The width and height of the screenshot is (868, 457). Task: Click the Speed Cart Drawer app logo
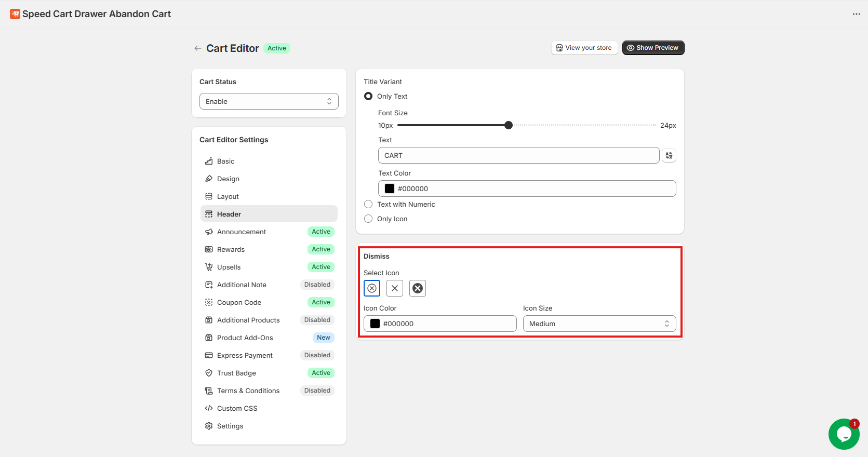[15, 14]
